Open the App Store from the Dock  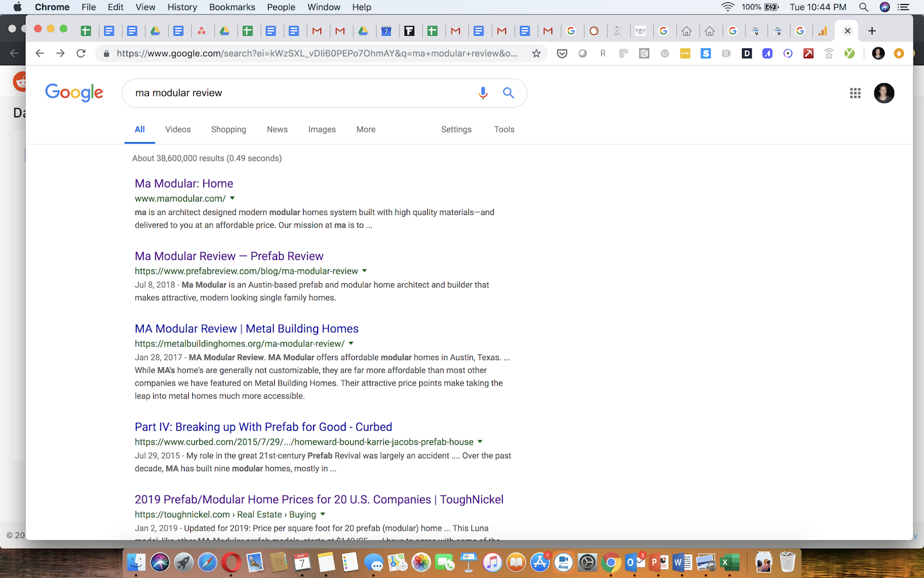(x=539, y=562)
